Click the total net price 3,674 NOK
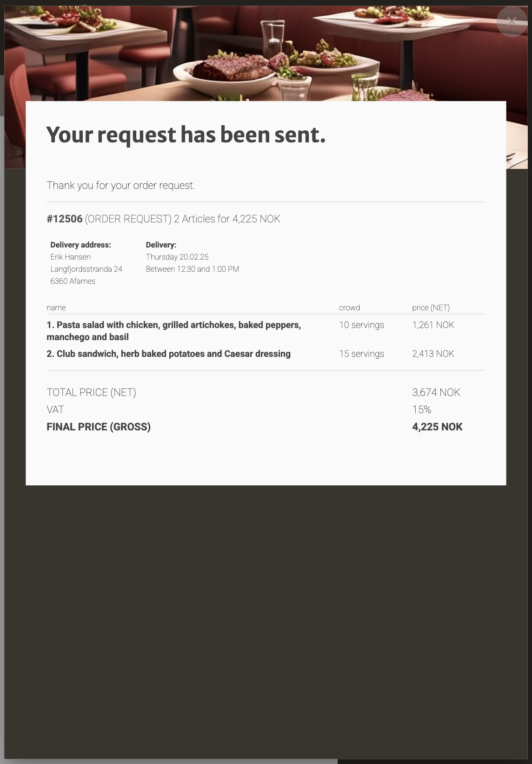 (436, 392)
